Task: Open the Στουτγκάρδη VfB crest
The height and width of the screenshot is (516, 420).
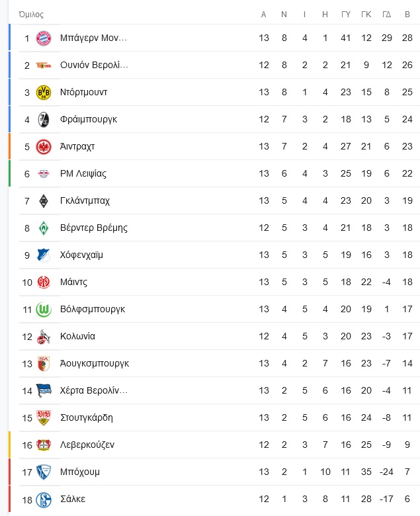Action: 44,418
